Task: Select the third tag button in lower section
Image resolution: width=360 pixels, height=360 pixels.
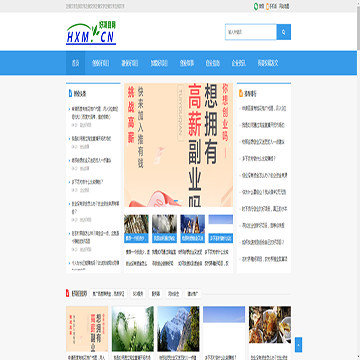Action: point(156,294)
